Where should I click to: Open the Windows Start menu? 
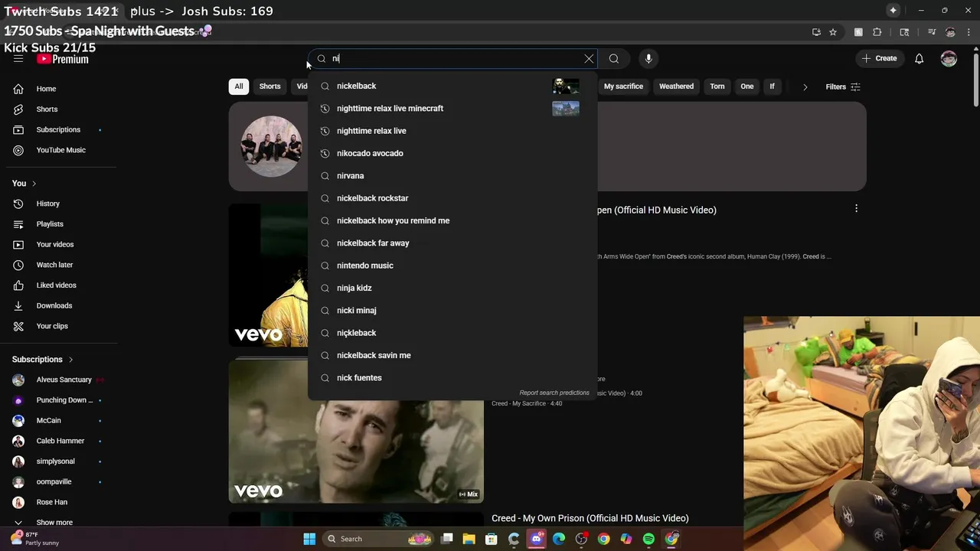coord(309,539)
